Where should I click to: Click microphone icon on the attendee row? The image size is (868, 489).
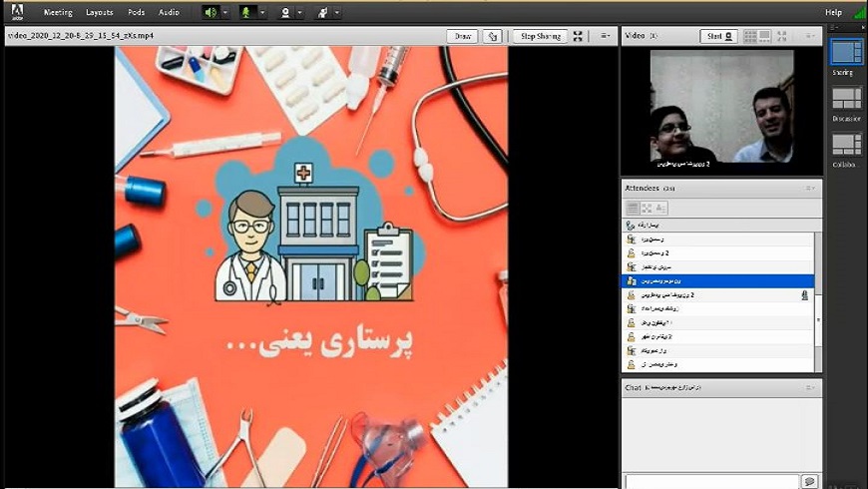point(805,295)
